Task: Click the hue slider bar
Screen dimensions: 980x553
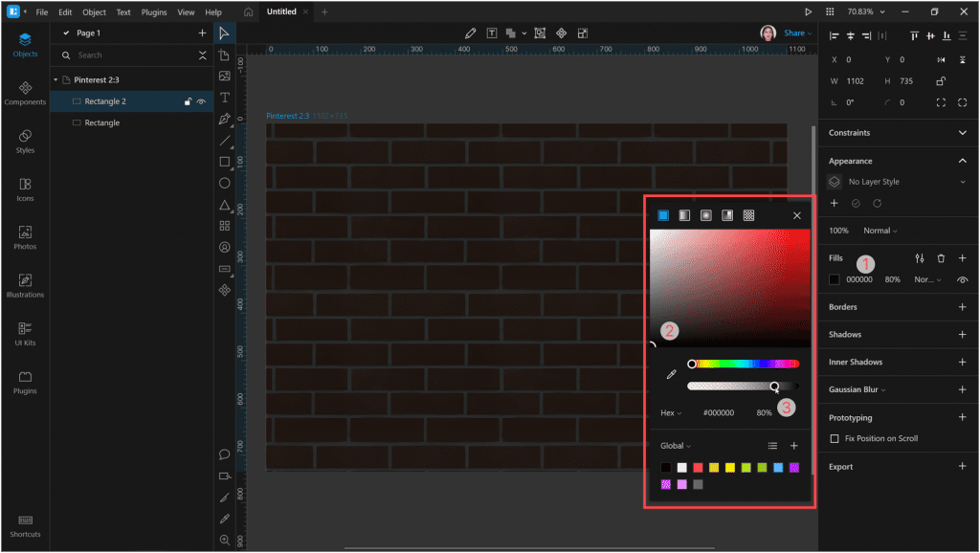Action: click(743, 365)
